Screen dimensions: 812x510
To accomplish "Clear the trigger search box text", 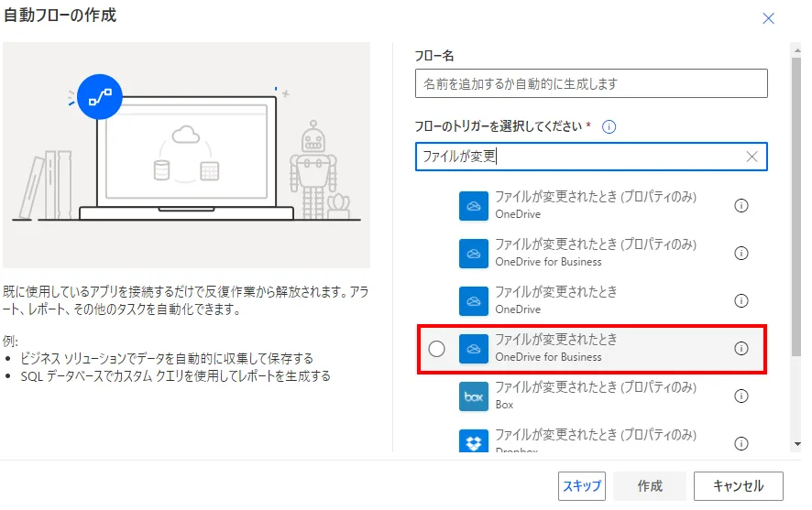I will pyautogui.click(x=752, y=157).
